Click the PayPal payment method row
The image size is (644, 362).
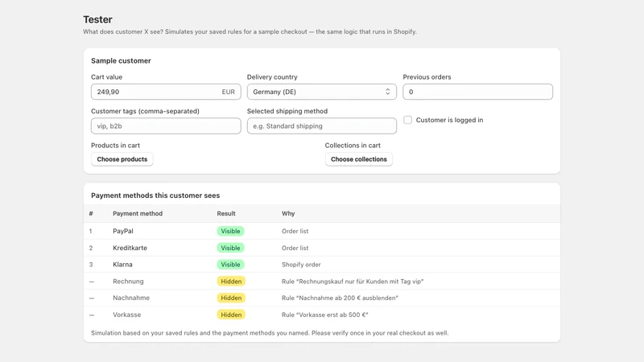pos(321,231)
